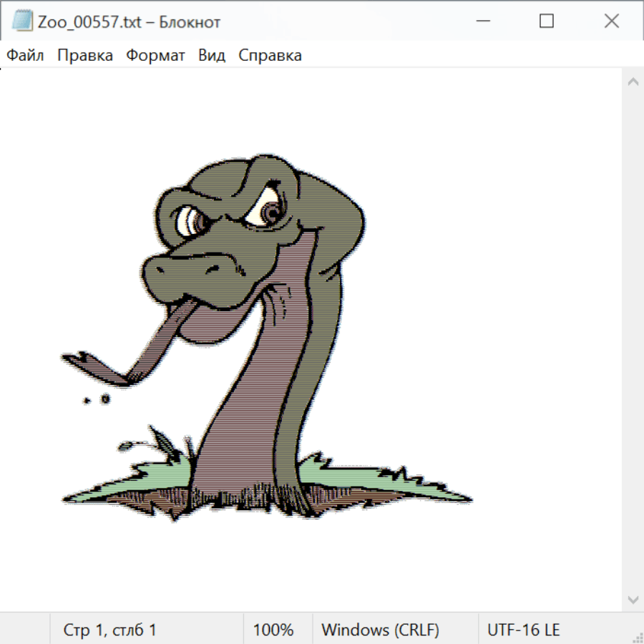The image size is (644, 644).
Task: Click the scroll up arrow
Action: (633, 82)
